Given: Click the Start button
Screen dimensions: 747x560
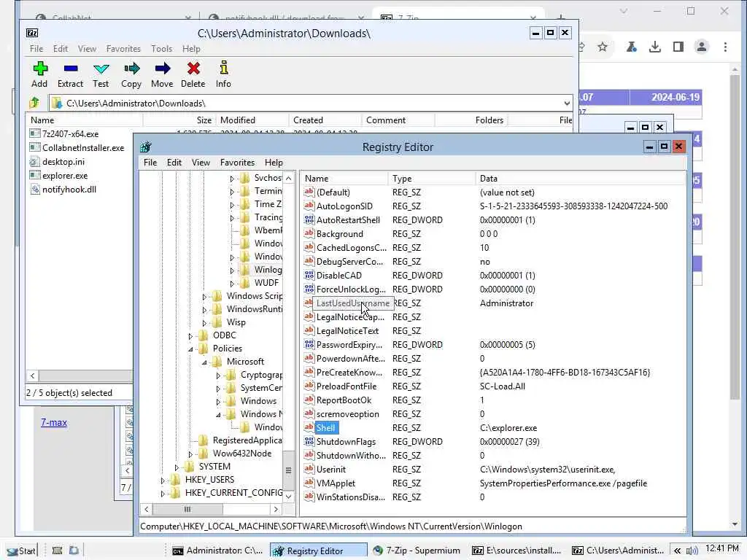Looking at the screenshot, I should 22,551.
